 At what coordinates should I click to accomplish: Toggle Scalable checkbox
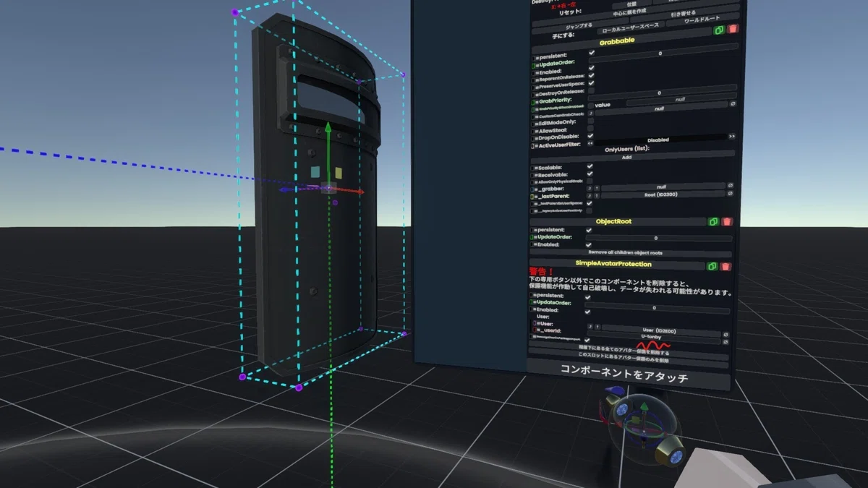(x=590, y=166)
